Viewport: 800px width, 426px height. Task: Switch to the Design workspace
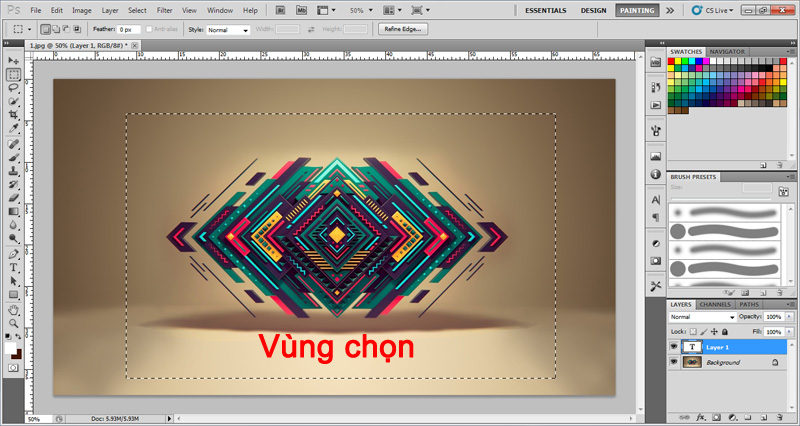(x=593, y=10)
